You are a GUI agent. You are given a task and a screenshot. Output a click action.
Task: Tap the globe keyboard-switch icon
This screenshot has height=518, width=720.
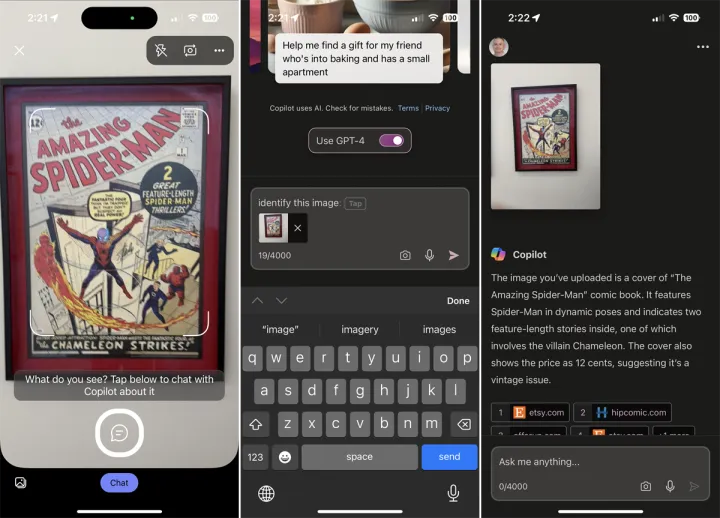(x=266, y=493)
